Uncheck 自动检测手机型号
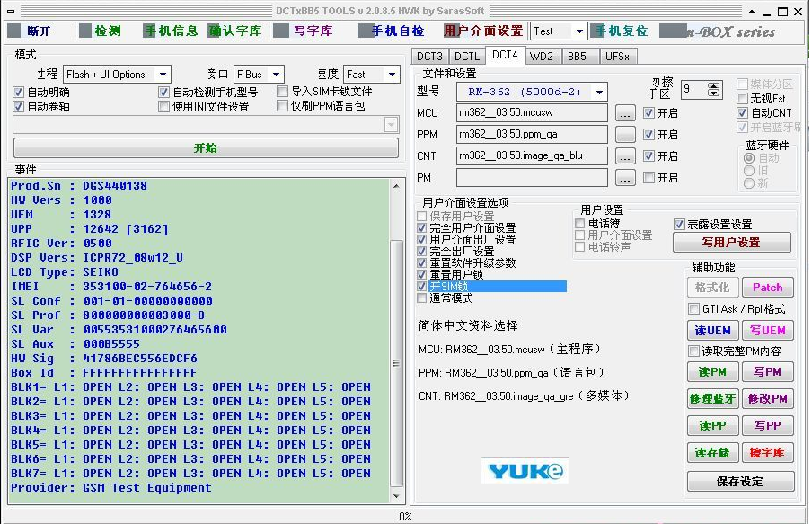 click(x=163, y=93)
